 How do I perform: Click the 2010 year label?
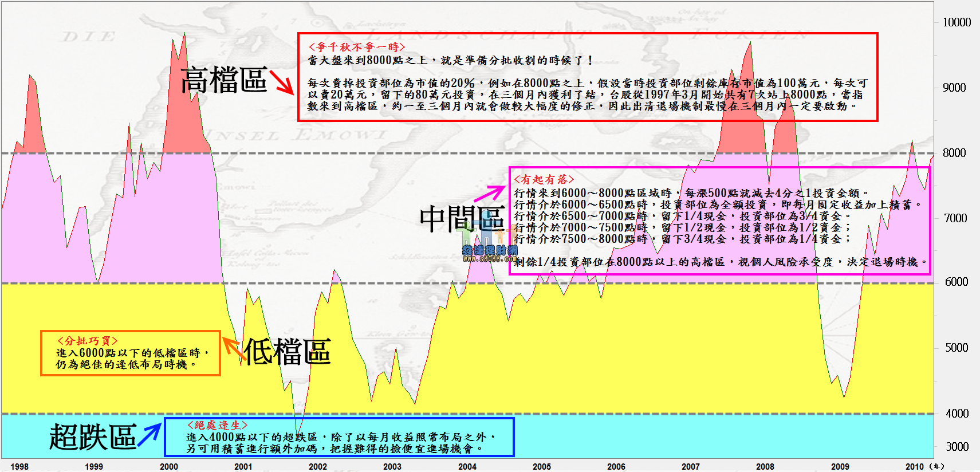click(x=915, y=466)
